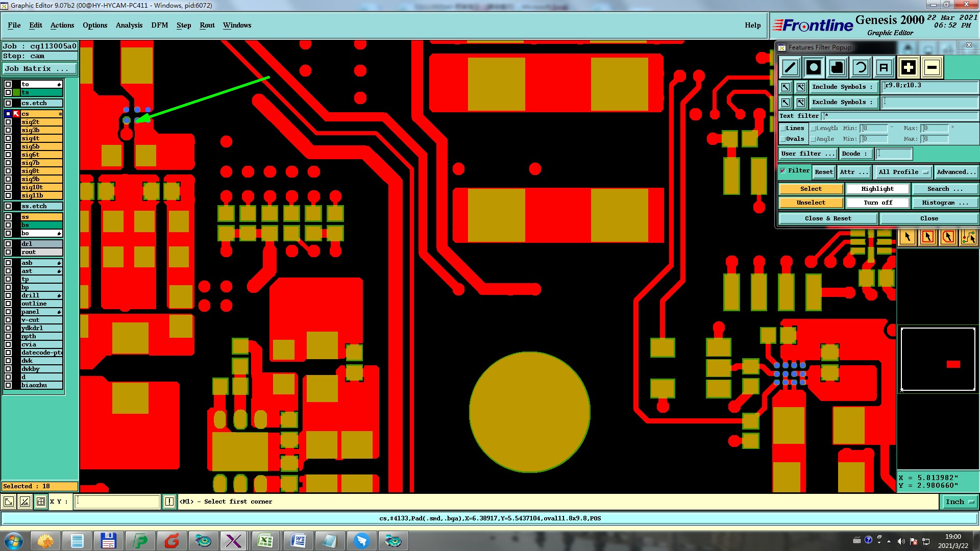Click the Histogram button
This screenshot has height=551, width=980.
point(944,203)
